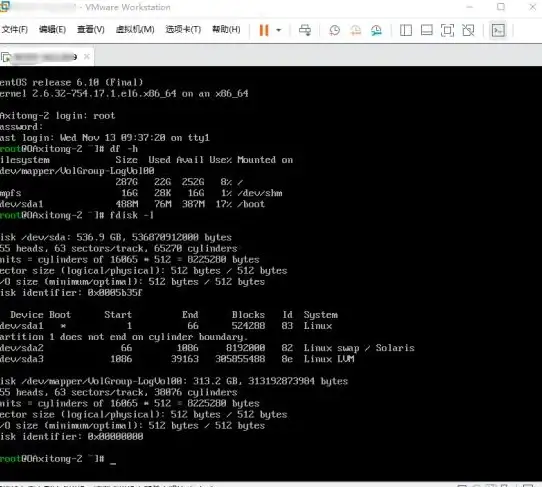Open the 虚拟机(M) menu
The height and width of the screenshot is (487, 542).
point(135,30)
